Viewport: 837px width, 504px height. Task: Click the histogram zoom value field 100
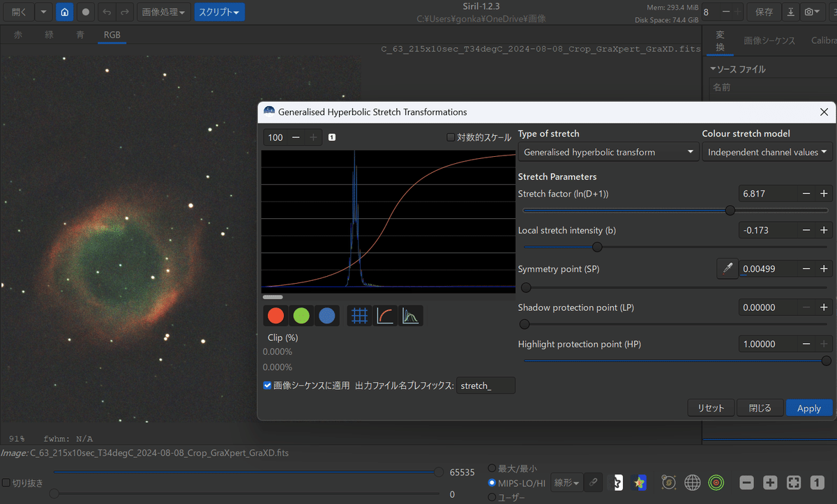coord(276,137)
